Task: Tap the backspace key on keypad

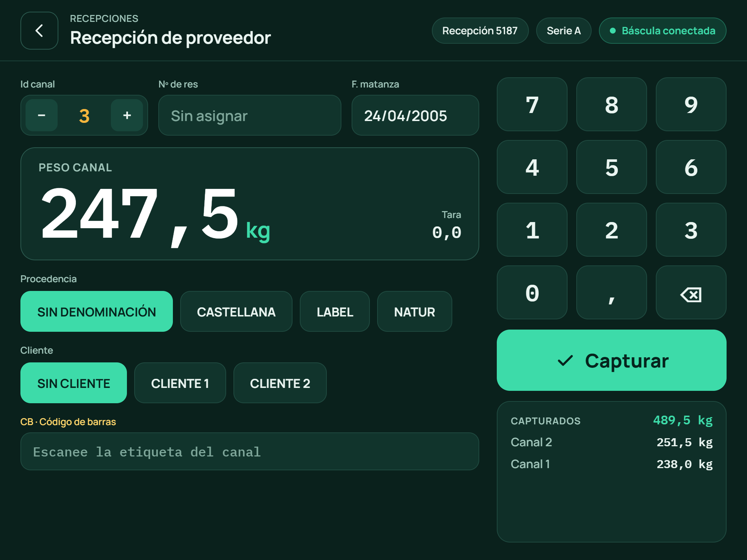Action: [691, 292]
